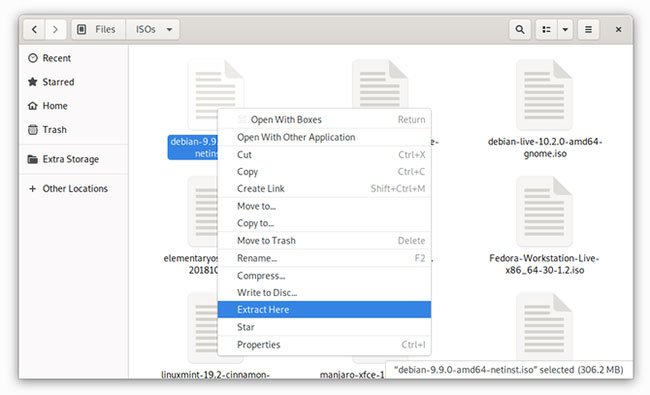Click the Files path button

click(98, 29)
